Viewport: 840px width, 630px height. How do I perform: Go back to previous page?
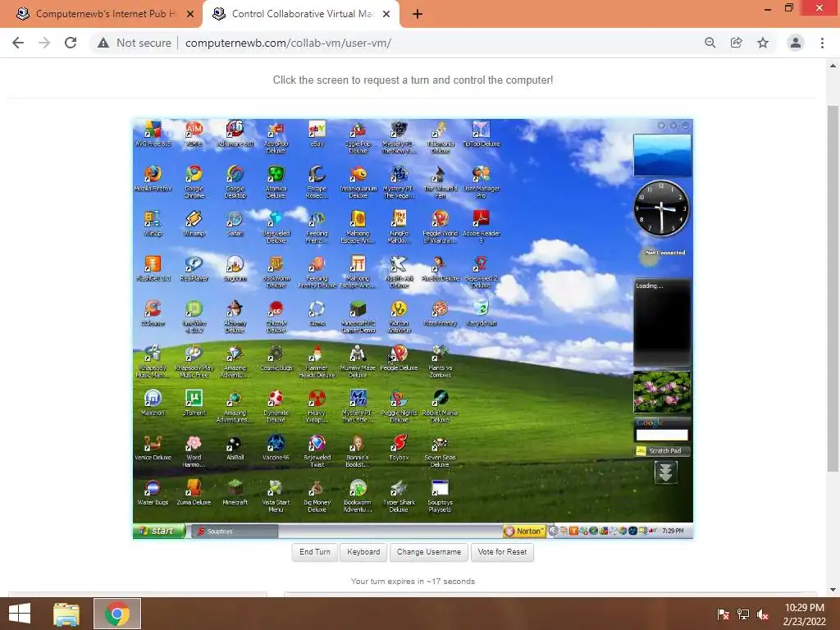pyautogui.click(x=18, y=43)
